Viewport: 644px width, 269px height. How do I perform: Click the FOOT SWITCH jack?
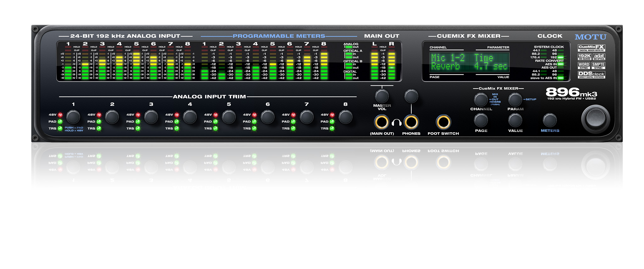[443, 122]
